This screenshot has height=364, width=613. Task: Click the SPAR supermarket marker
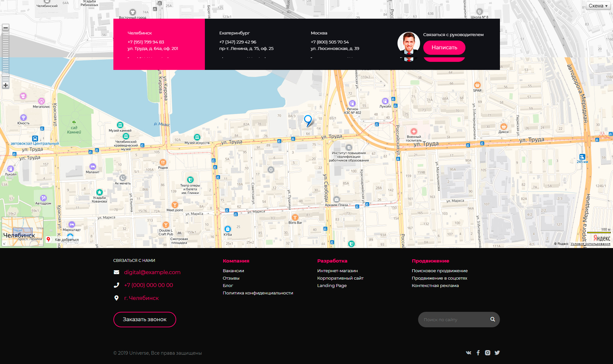[477, 85]
